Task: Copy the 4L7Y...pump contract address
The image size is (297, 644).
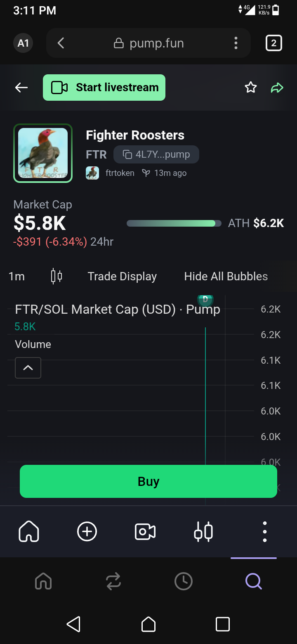Action: tap(156, 155)
